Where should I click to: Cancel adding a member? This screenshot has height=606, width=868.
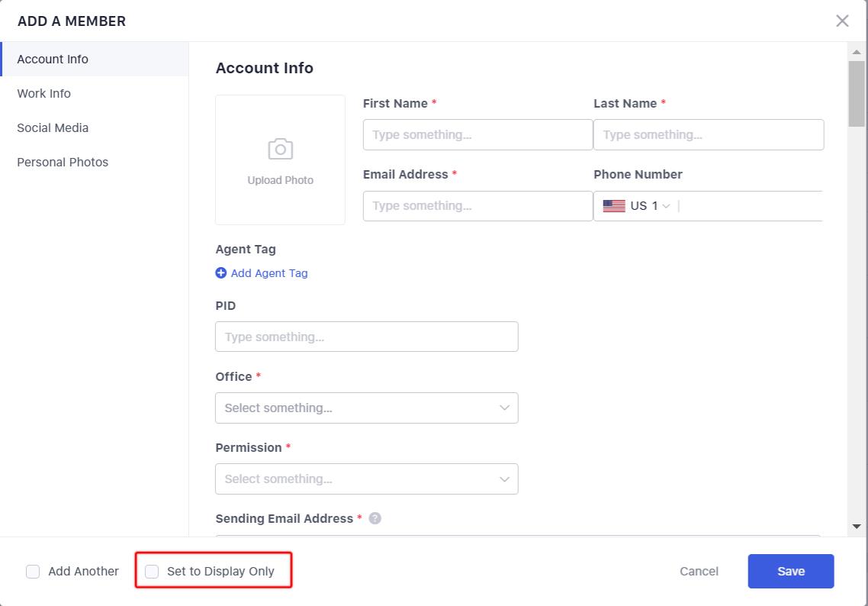tap(698, 571)
